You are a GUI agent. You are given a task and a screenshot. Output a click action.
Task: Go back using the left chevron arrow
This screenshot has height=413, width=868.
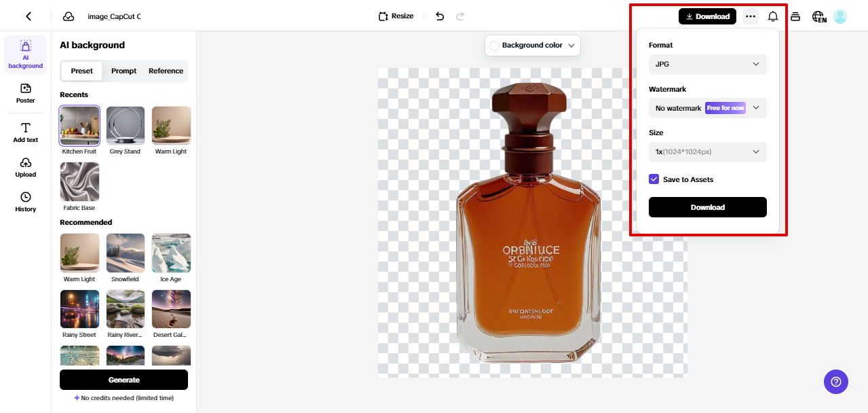pyautogui.click(x=29, y=16)
